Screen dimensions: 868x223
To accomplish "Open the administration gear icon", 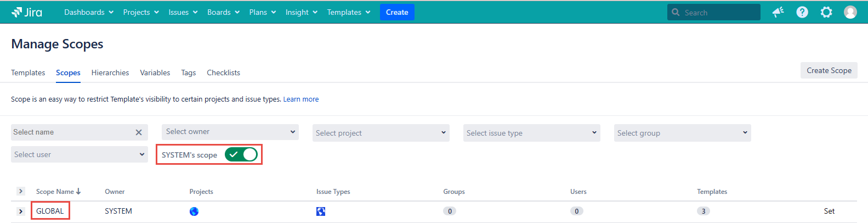I will 826,12.
